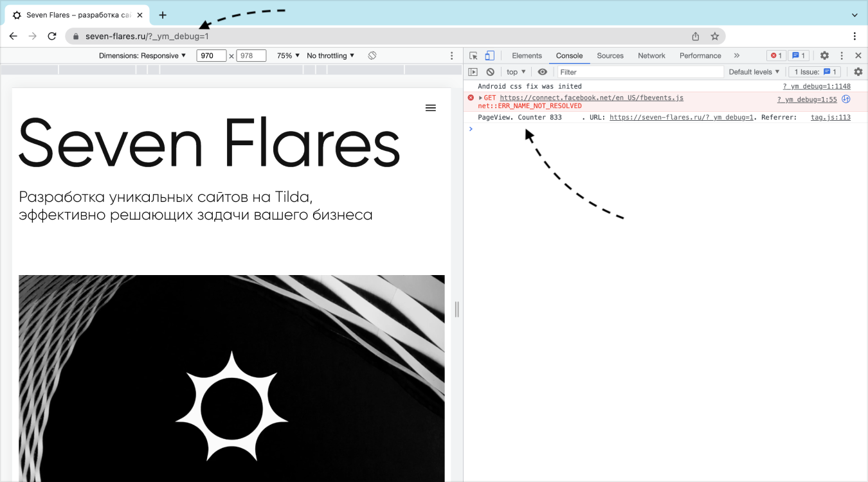This screenshot has height=482, width=868.
Task: Open the top context dropdown
Action: pos(516,72)
